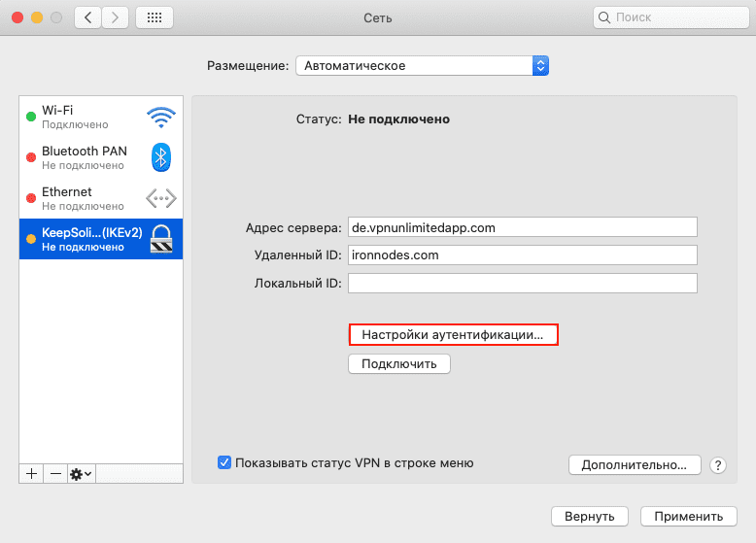
Task: Remove selected service with minus button
Action: pyautogui.click(x=55, y=473)
